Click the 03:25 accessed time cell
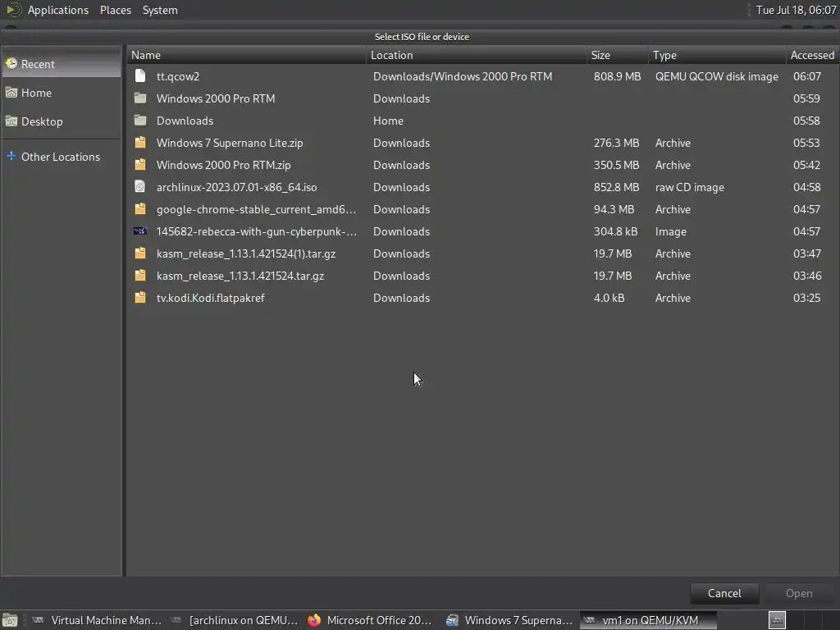840x630 pixels. coord(807,298)
